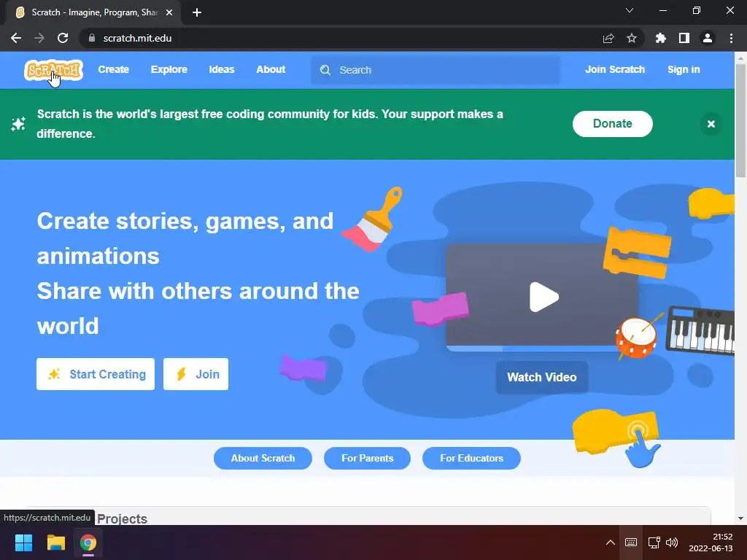
Task: Show hidden system tray icons
Action: (x=611, y=542)
